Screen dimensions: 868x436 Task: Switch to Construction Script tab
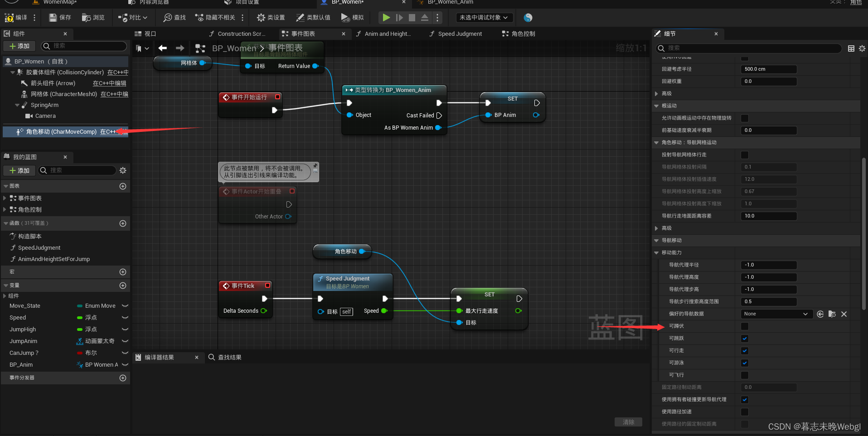click(237, 34)
